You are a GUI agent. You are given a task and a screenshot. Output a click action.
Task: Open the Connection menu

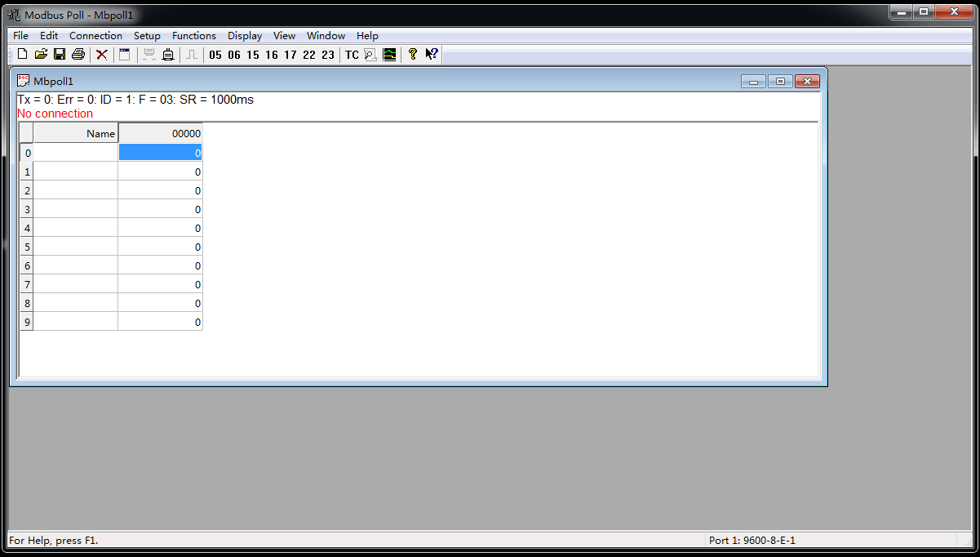95,36
